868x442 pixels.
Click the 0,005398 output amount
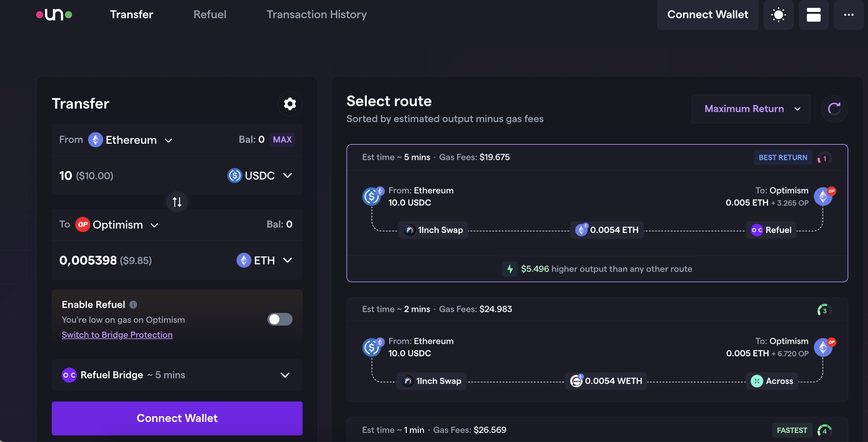point(88,261)
